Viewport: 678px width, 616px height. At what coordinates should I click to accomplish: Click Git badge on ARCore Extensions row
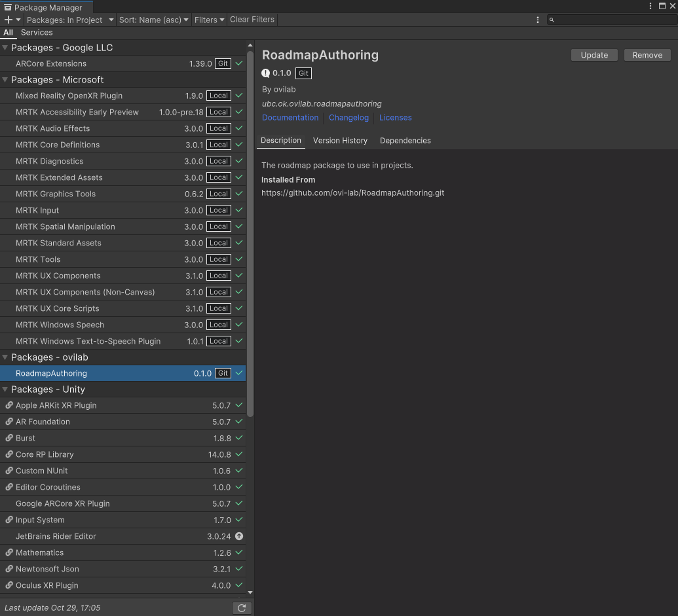223,63
